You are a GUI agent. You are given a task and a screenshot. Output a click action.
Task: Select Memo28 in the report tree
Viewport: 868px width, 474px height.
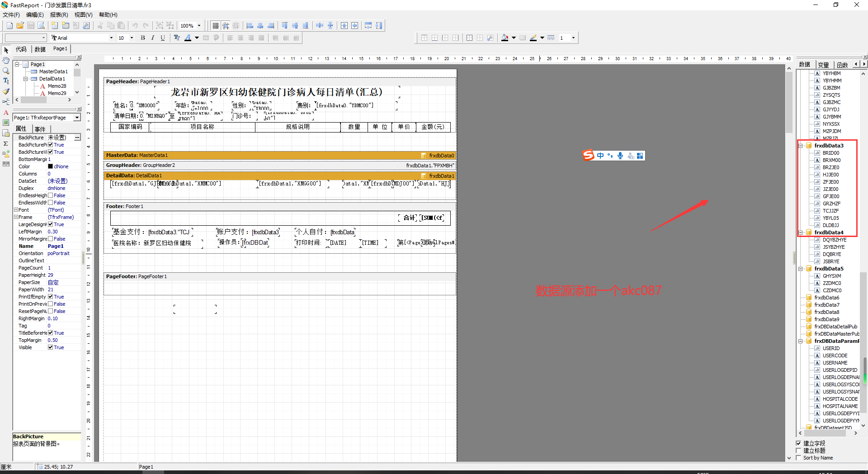[57, 86]
